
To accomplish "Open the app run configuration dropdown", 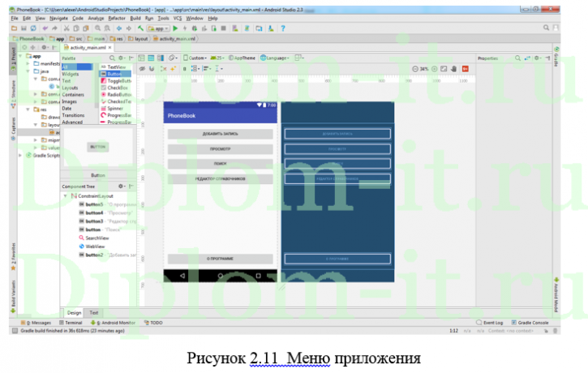I will (158, 28).
